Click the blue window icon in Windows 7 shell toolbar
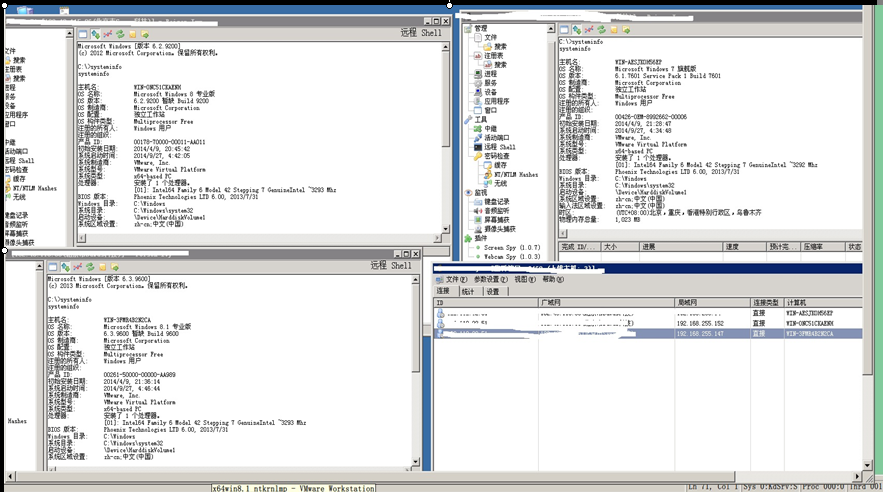 (564, 29)
